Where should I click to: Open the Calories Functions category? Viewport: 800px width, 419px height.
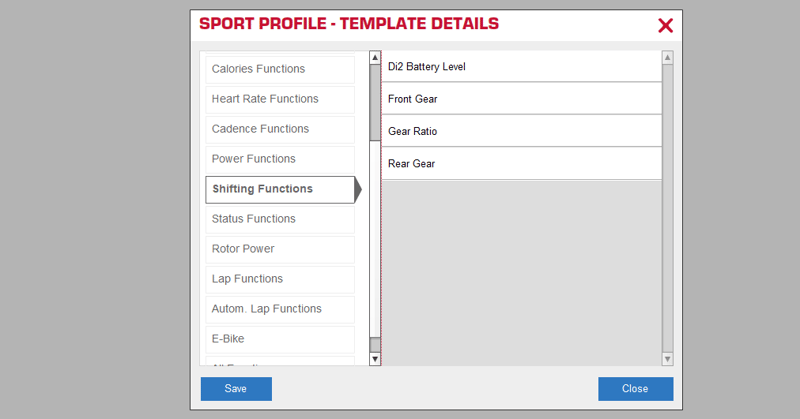(x=280, y=69)
